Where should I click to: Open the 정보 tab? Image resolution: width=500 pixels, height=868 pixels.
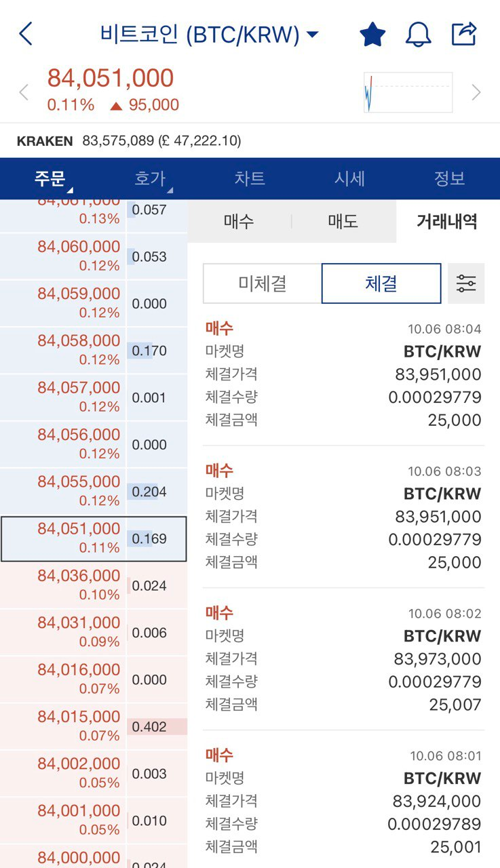(x=449, y=178)
